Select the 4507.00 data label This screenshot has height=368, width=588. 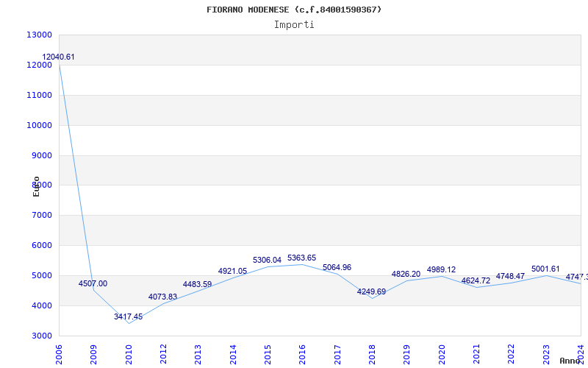tap(93, 283)
